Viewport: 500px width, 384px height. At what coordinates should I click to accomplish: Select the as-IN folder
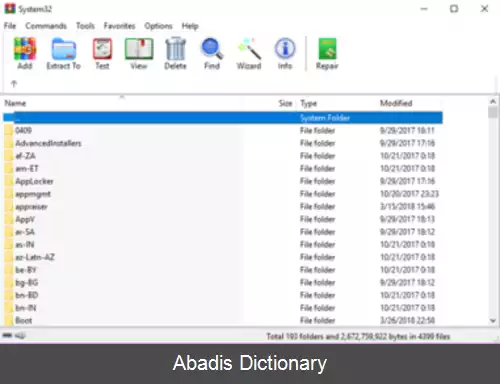tap(25, 244)
